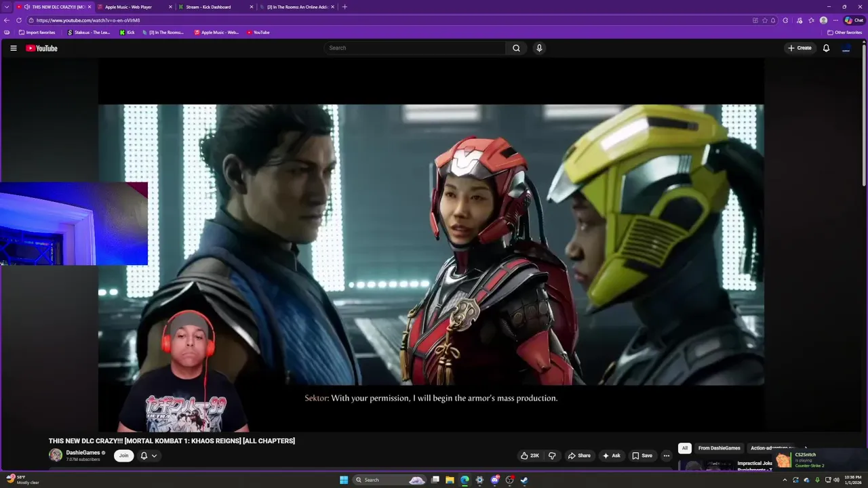Like the video with the thumbs up button
Viewport: 868px width, 488px height.
[530, 455]
